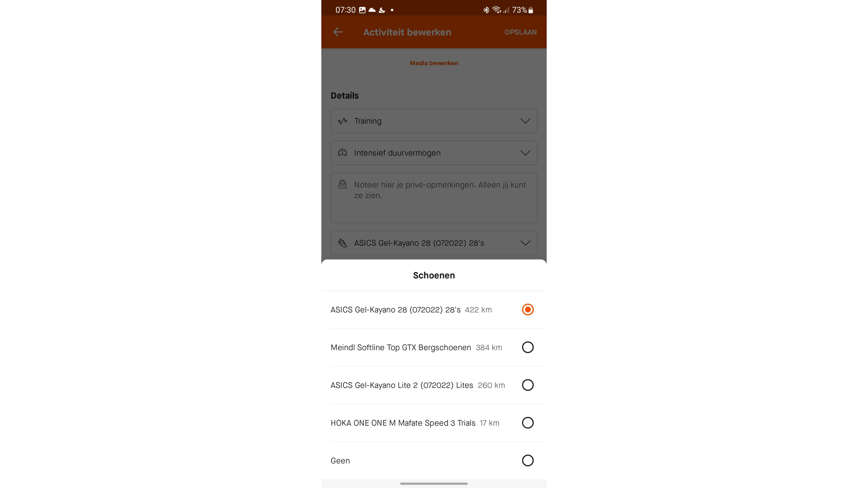Tap the Schoenen sheet header
The image size is (868, 488).
434,275
